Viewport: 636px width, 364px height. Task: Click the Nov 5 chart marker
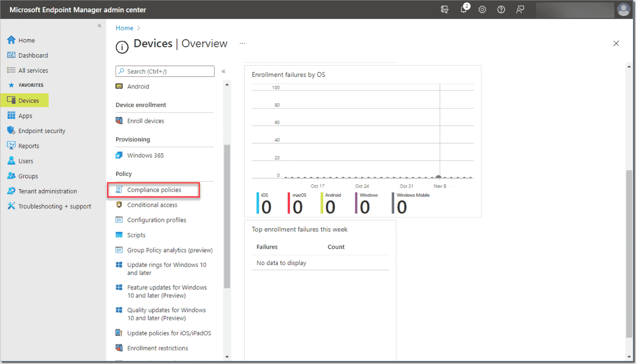click(x=438, y=177)
